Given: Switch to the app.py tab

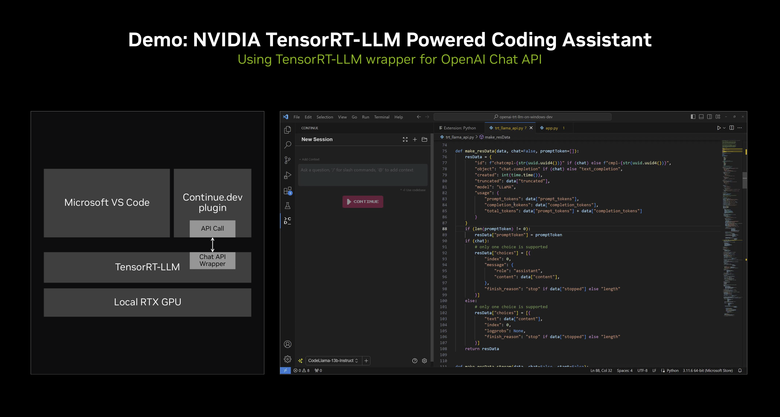Looking at the screenshot, I should click(x=553, y=128).
